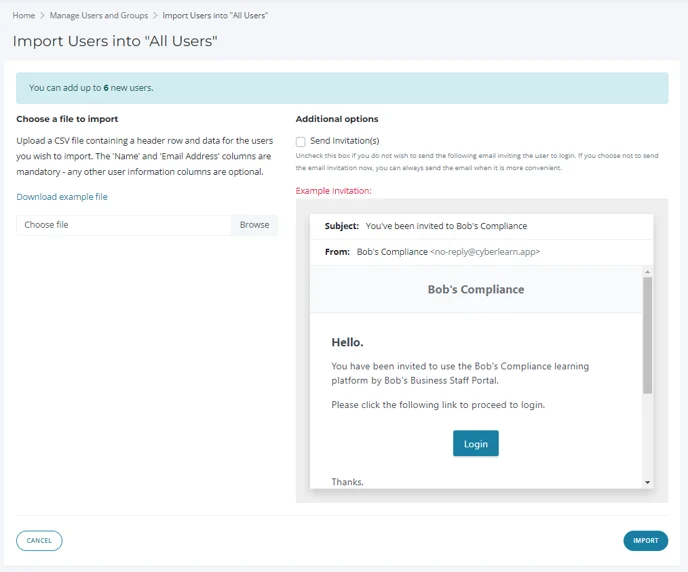
Task: Click the email subject line text
Action: click(x=446, y=226)
